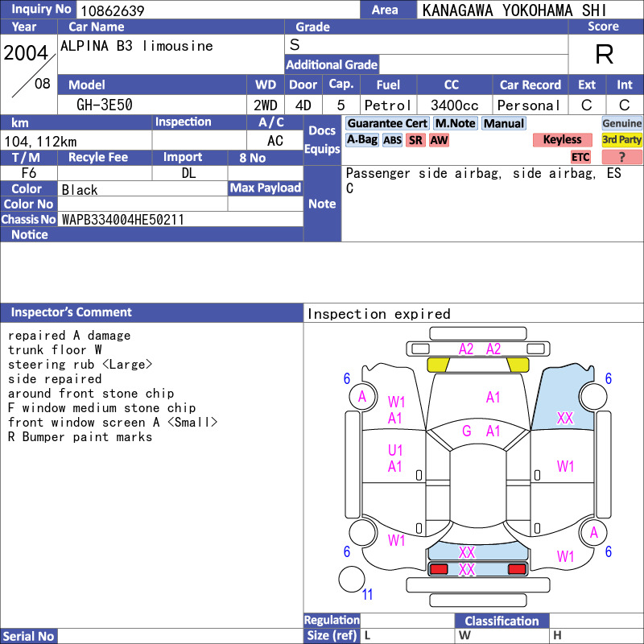The height and width of the screenshot is (644, 644).
Task: Click the ETC equipment badge
Action: [x=580, y=157]
